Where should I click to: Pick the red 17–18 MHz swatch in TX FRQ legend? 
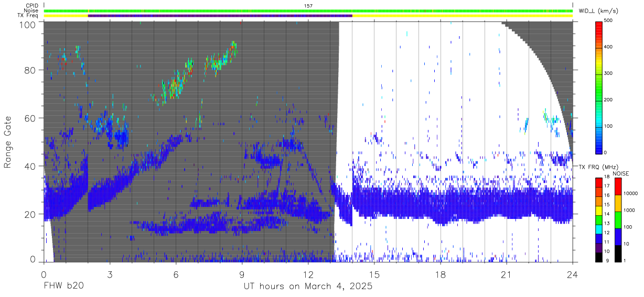598,182
